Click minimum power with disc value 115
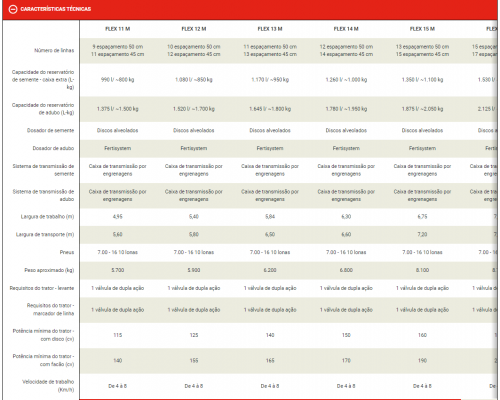Screen dimensions: 500x400 118,335
